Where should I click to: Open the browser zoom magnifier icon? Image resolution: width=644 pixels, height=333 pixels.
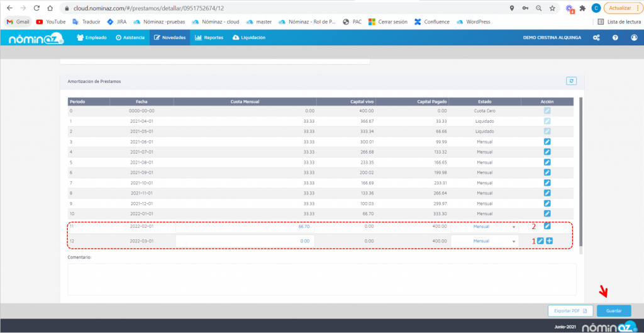pos(538,8)
